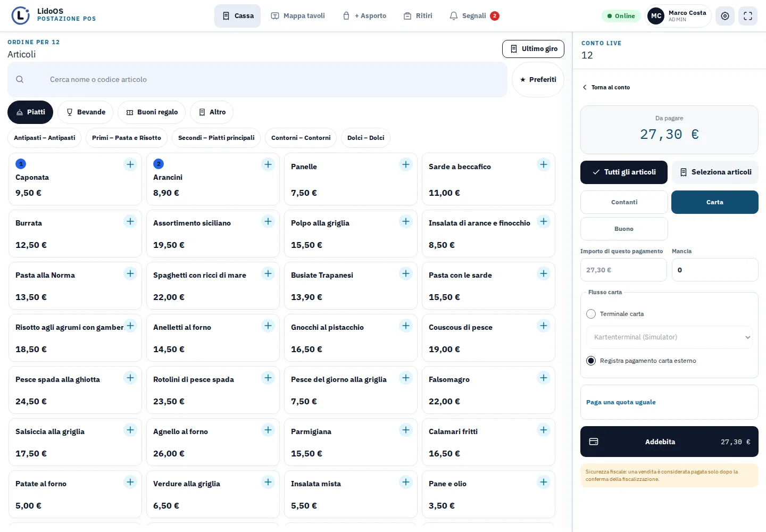Click the Mancia tip field
Viewport: 766px width, 532px height.
[715, 270]
